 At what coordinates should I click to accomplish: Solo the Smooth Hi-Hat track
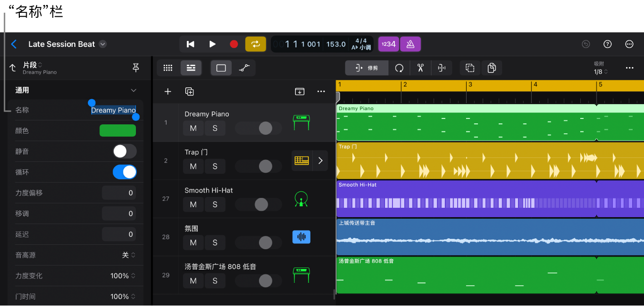tap(215, 204)
